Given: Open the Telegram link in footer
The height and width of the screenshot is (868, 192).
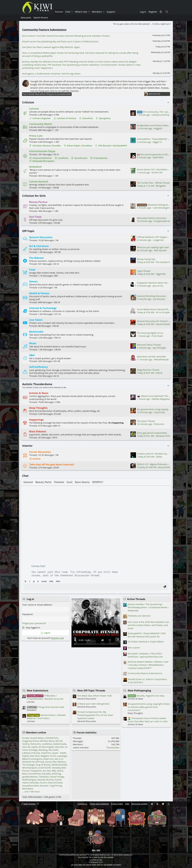Looking at the screenshot, I should coord(151,804).
